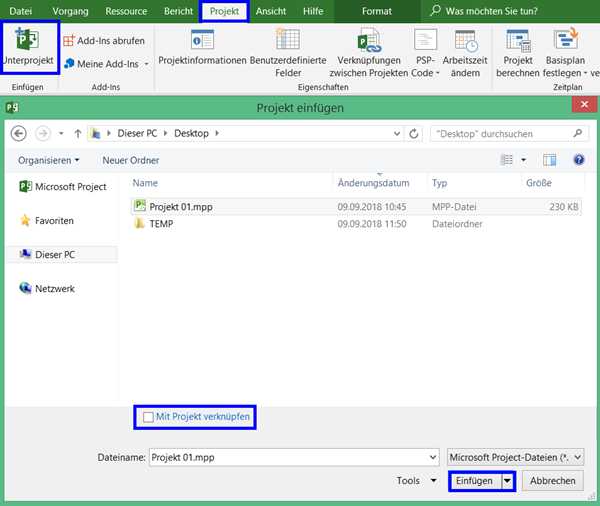
Task: Navigate up one folder level arrow
Action: (x=77, y=132)
